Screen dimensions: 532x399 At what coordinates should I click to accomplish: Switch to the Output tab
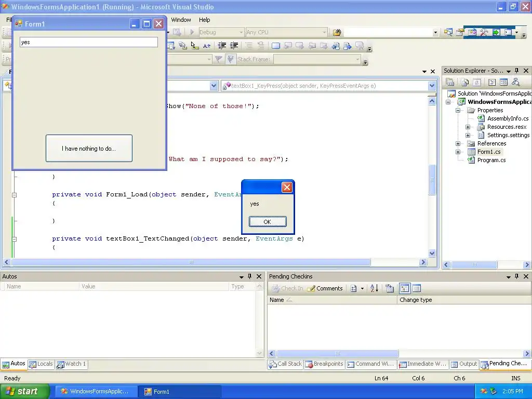pos(464,364)
